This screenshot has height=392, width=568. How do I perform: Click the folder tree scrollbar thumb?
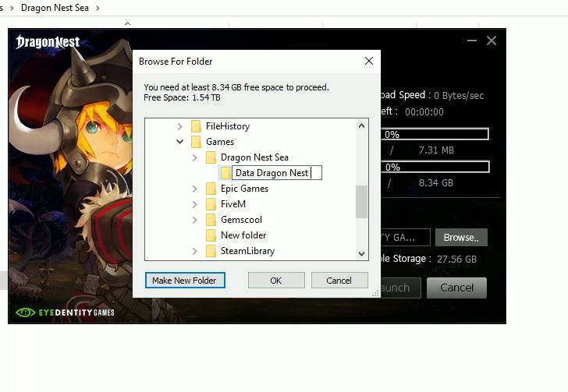point(361,202)
